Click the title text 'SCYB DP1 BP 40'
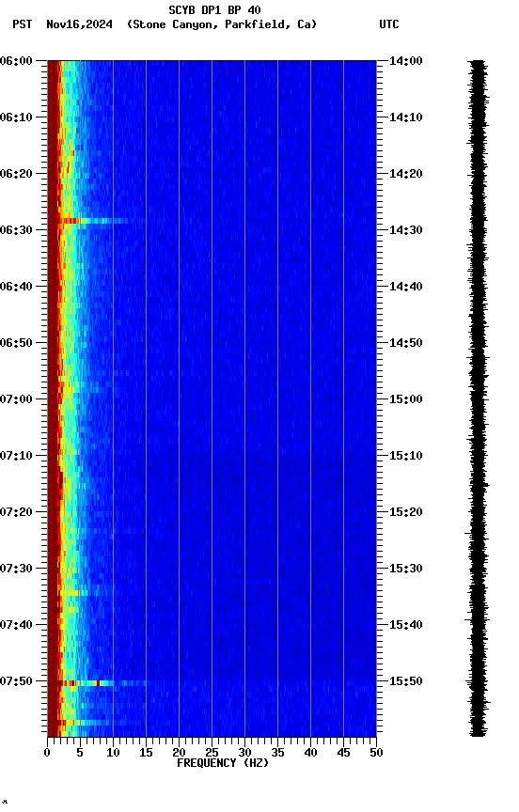The height and width of the screenshot is (812, 519). [214, 9]
